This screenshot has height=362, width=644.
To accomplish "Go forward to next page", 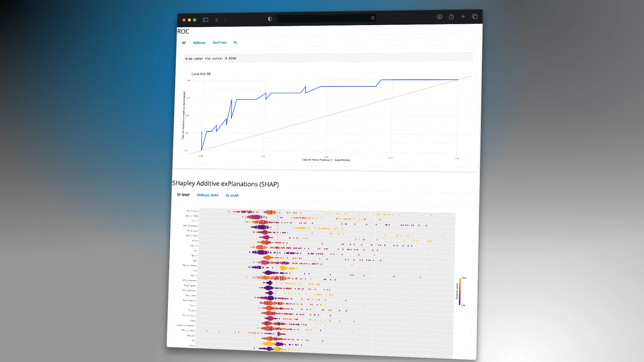I will 225,19.
